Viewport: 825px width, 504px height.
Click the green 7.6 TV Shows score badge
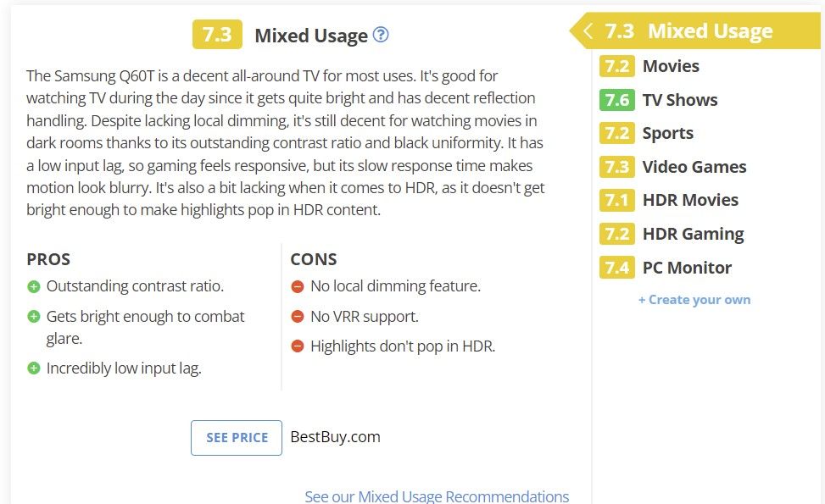click(616, 100)
